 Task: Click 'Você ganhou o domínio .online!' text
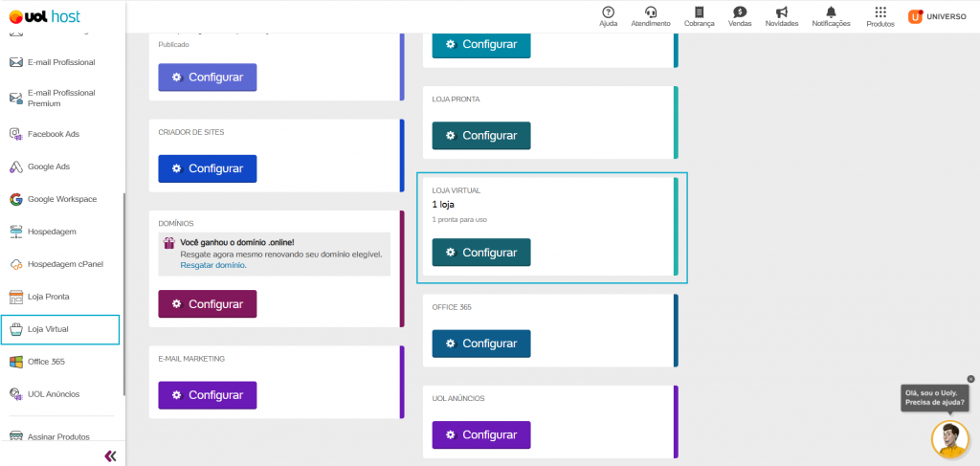[237, 242]
